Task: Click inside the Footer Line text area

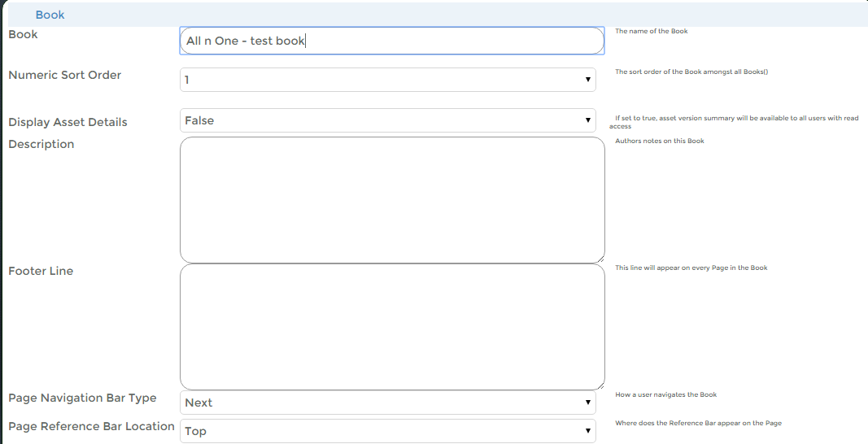Action: point(391,326)
